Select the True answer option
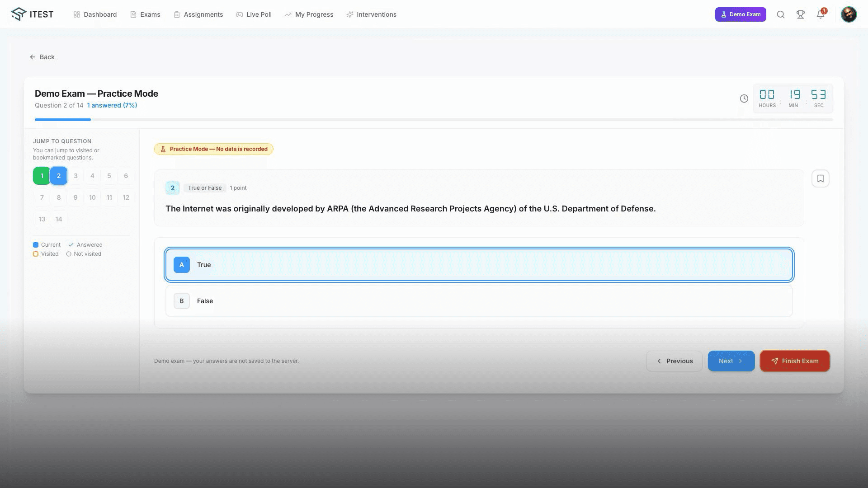This screenshot has height=488, width=868. (479, 265)
